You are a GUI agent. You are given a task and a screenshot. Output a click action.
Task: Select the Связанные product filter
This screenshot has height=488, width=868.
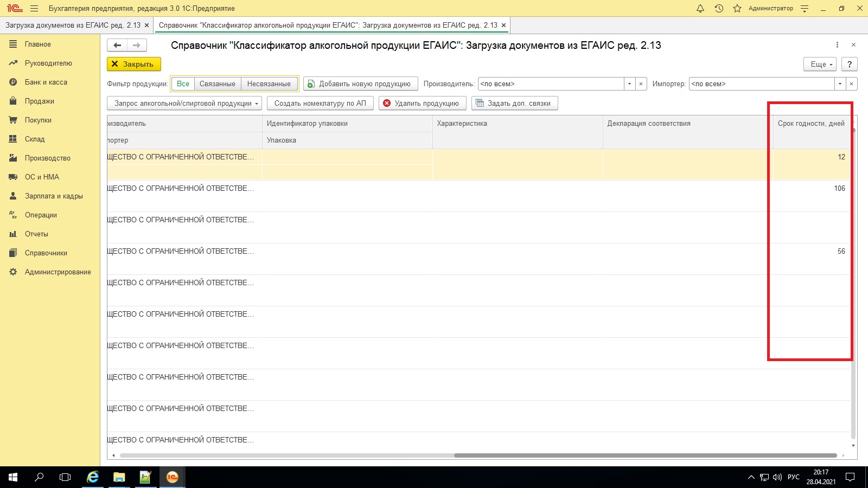pos(218,84)
